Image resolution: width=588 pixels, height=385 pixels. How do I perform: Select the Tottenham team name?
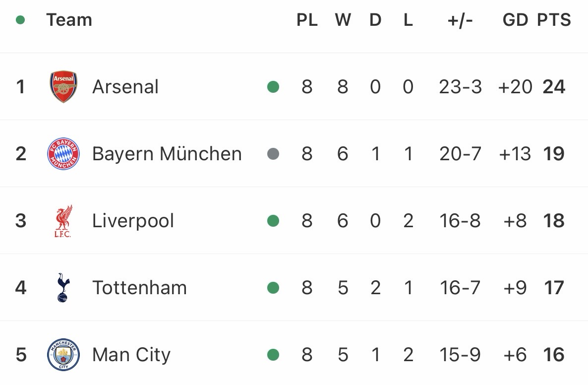139,288
